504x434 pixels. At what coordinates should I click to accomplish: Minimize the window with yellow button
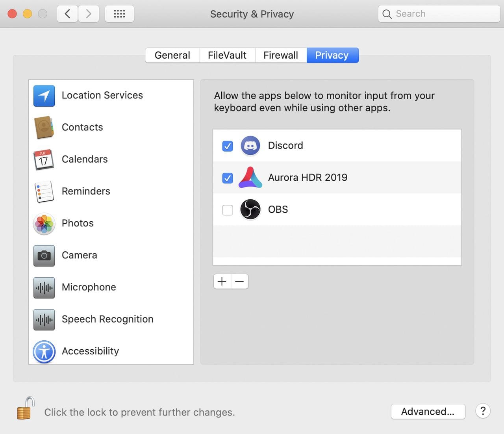coord(27,14)
